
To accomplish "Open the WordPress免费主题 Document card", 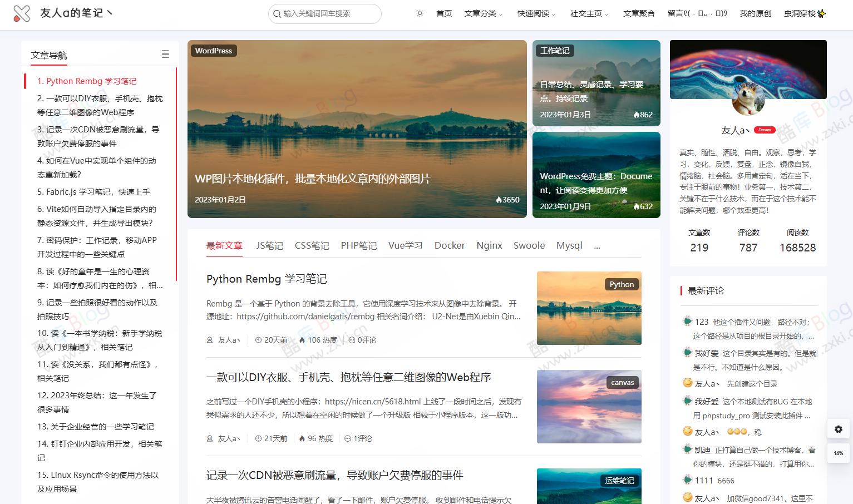I will [x=596, y=175].
